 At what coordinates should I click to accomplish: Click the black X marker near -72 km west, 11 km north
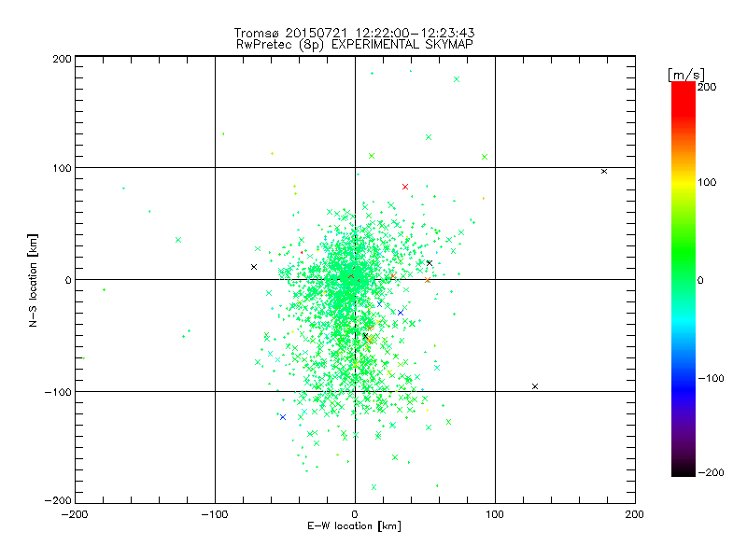pos(254,267)
